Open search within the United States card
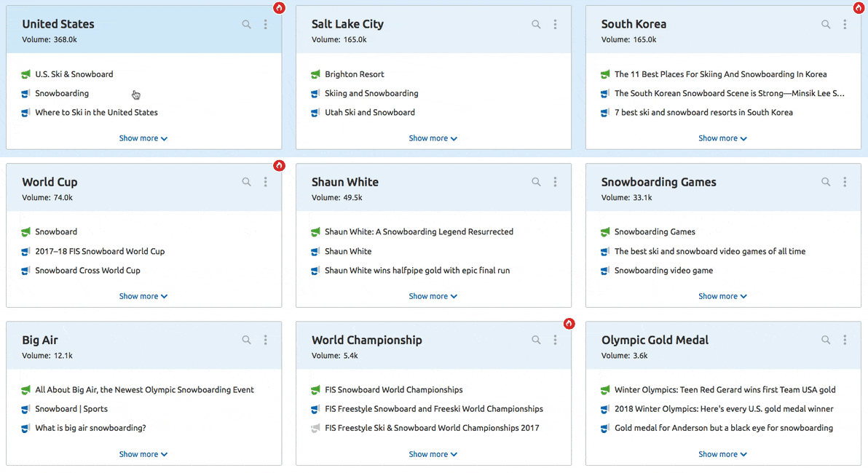This screenshot has height=473, width=868. 246,23
